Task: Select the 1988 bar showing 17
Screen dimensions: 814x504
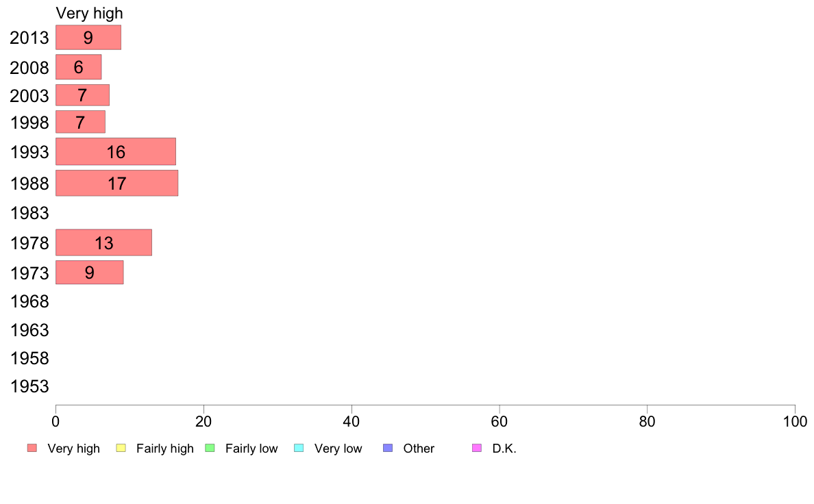Action: click(116, 184)
